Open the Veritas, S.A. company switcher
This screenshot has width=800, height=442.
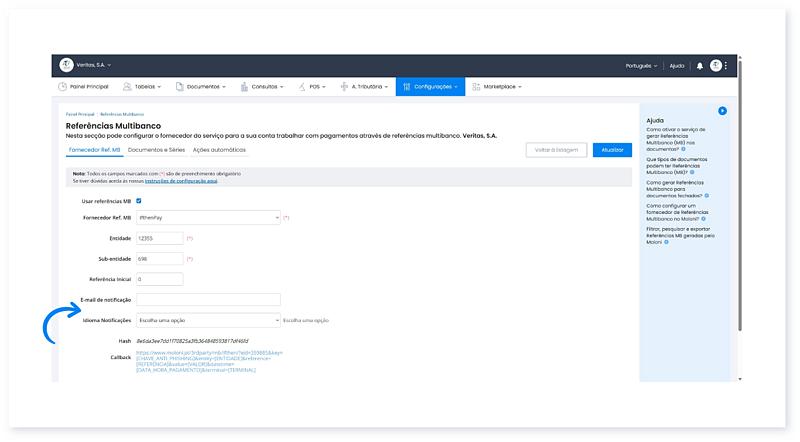click(94, 65)
